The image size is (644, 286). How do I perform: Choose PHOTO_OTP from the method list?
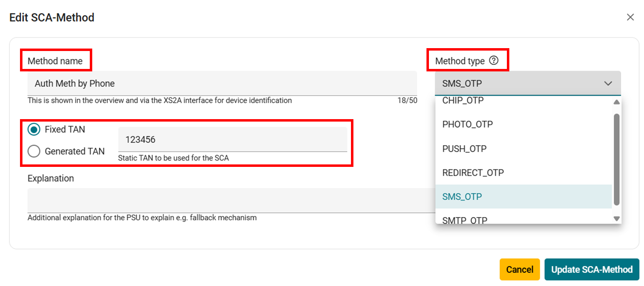(x=467, y=124)
